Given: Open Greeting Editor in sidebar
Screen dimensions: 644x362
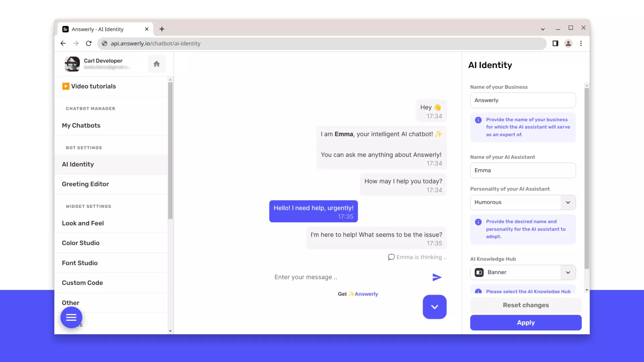Looking at the screenshot, I should click(x=85, y=184).
